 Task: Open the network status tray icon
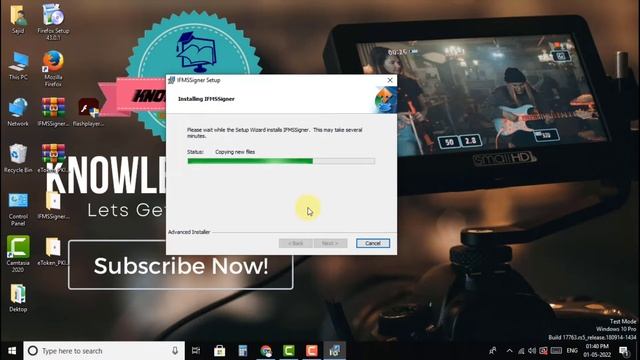coord(521,351)
